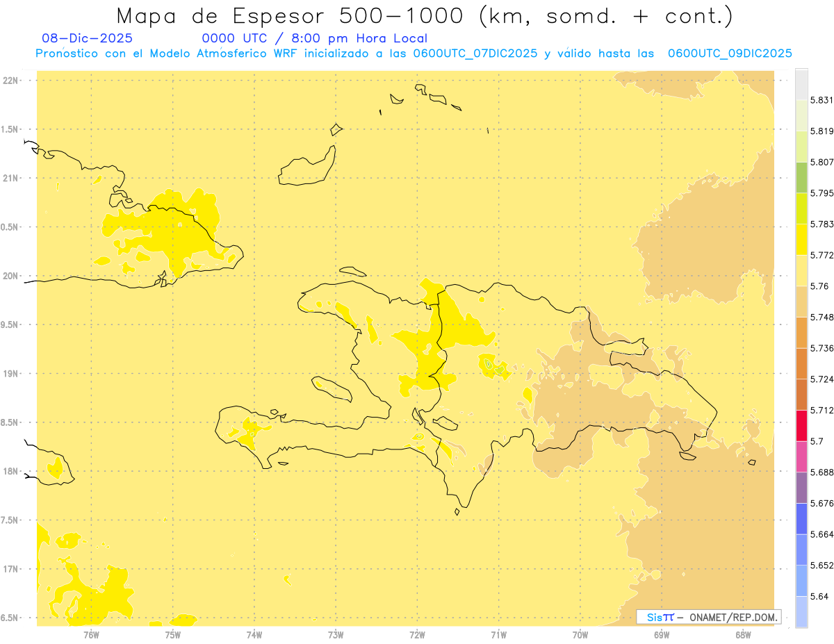834x644 pixels.
Task: Click the legend value 5.783
Action: (821, 224)
